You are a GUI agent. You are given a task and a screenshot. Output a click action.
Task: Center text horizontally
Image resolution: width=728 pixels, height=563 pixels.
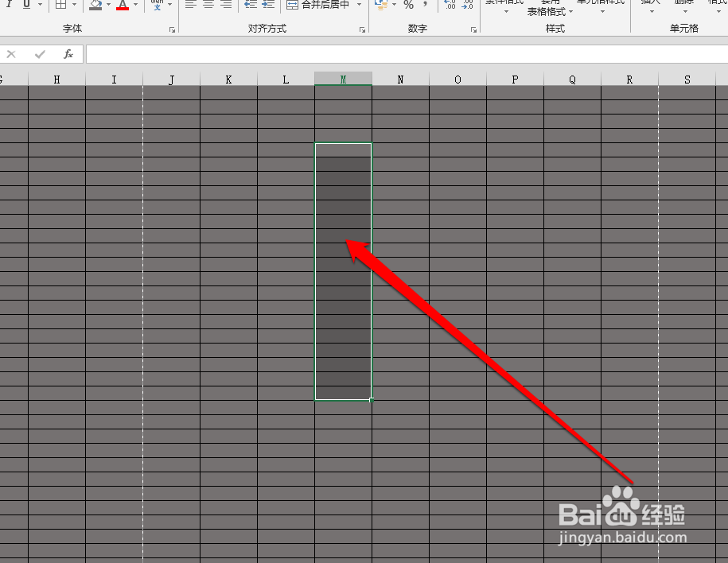pos(208,4)
